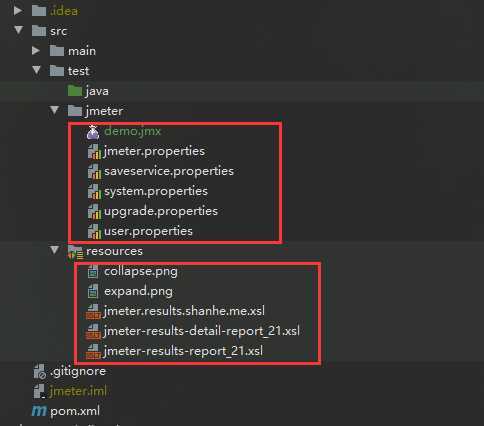Click the system.properties file icon

(94, 192)
